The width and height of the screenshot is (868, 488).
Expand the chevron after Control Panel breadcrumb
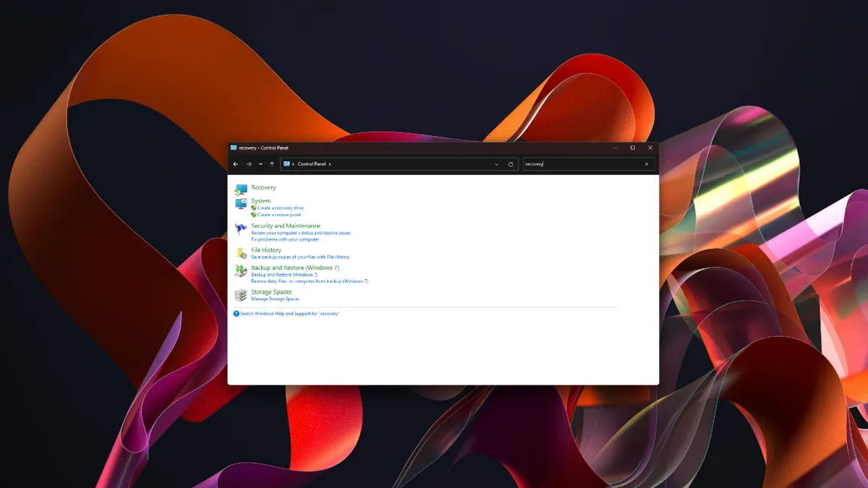pos(330,164)
